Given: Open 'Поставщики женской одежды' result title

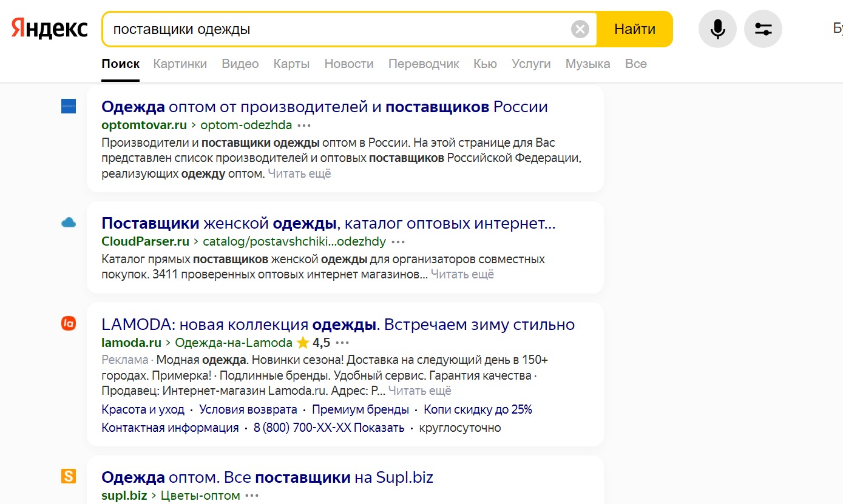Looking at the screenshot, I should pos(328,223).
